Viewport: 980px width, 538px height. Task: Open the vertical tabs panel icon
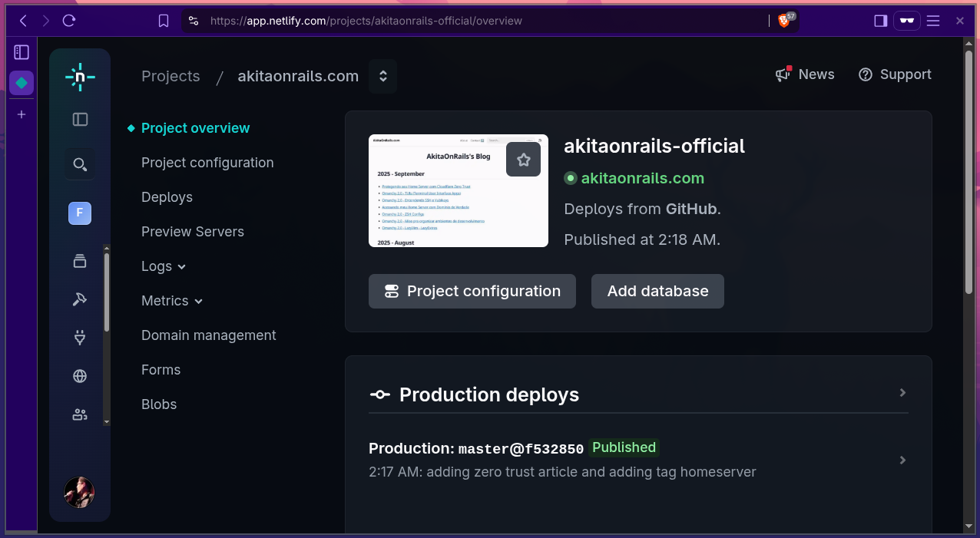pyautogui.click(x=22, y=52)
